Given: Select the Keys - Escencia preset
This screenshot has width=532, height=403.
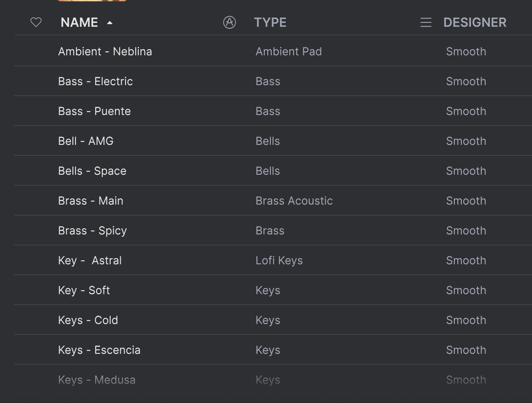Looking at the screenshot, I should (99, 350).
